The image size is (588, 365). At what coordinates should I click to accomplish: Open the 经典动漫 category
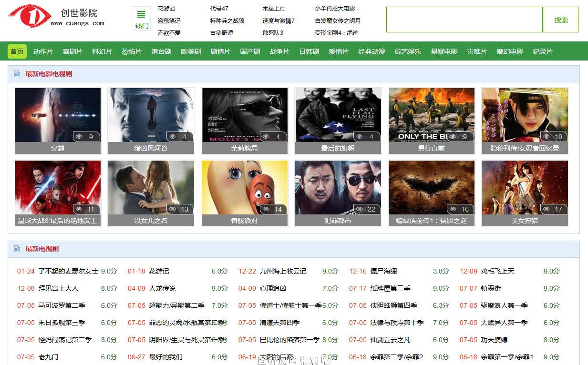[371, 51]
